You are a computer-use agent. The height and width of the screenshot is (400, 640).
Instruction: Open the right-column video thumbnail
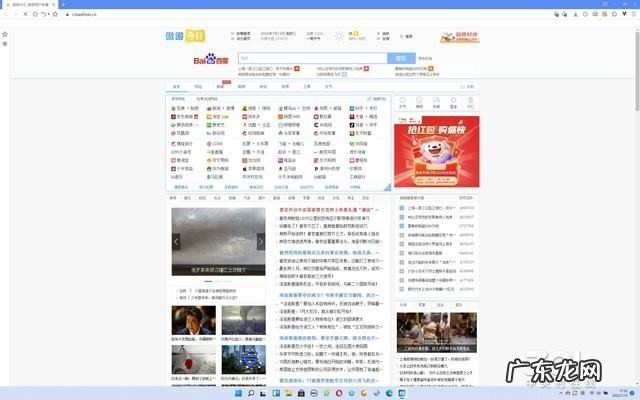[x=437, y=332]
